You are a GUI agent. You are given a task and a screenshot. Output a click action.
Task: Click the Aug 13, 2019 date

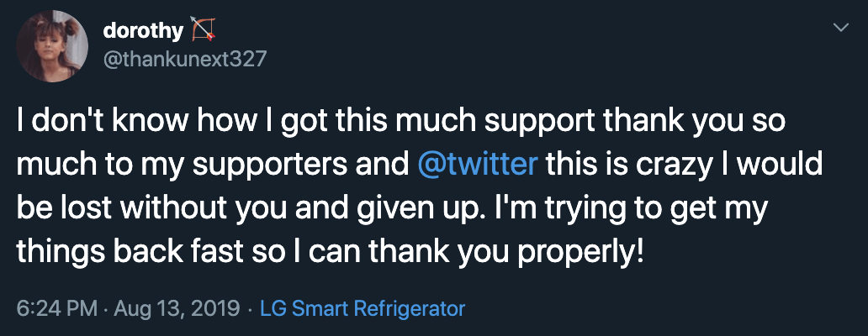(177, 308)
